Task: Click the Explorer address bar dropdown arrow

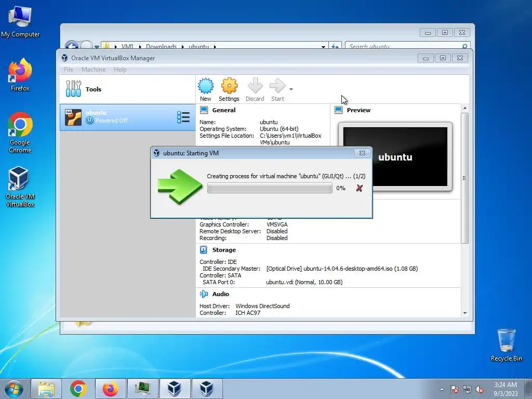Action: click(x=323, y=46)
